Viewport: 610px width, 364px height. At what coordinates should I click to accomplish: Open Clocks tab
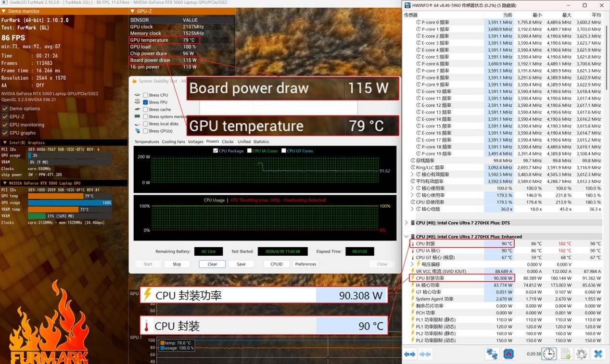228,142
